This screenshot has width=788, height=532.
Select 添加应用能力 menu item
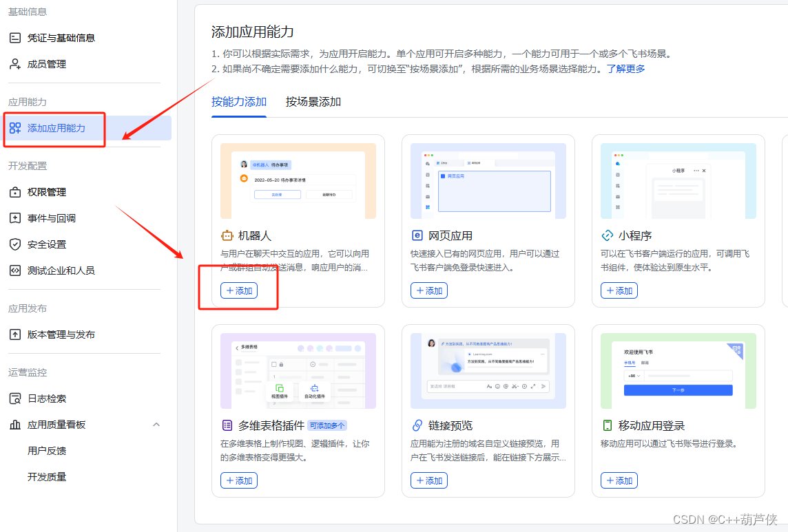(87, 128)
